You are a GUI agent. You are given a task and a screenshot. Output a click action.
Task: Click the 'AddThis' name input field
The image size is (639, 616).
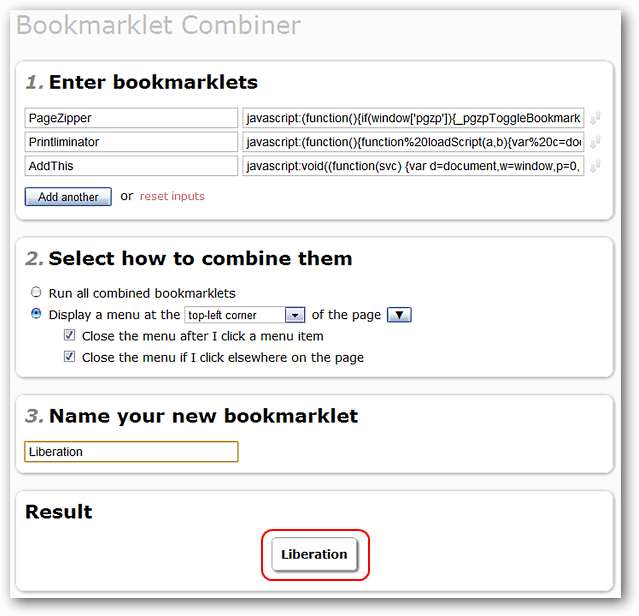(131, 166)
